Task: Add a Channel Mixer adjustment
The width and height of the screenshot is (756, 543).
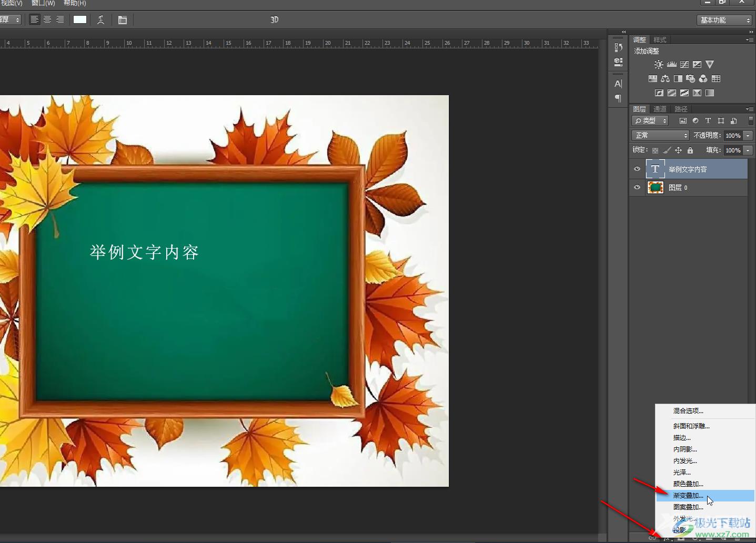Action: tap(703, 78)
